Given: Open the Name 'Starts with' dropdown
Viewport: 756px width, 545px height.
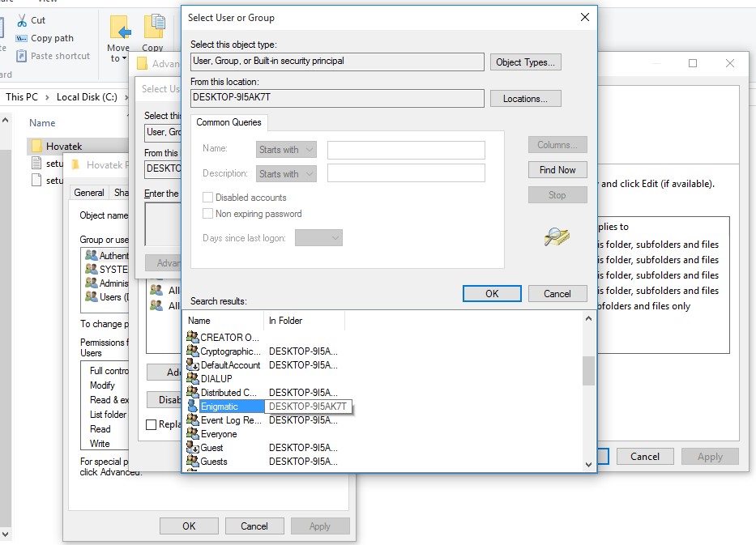Looking at the screenshot, I should tap(286, 150).
